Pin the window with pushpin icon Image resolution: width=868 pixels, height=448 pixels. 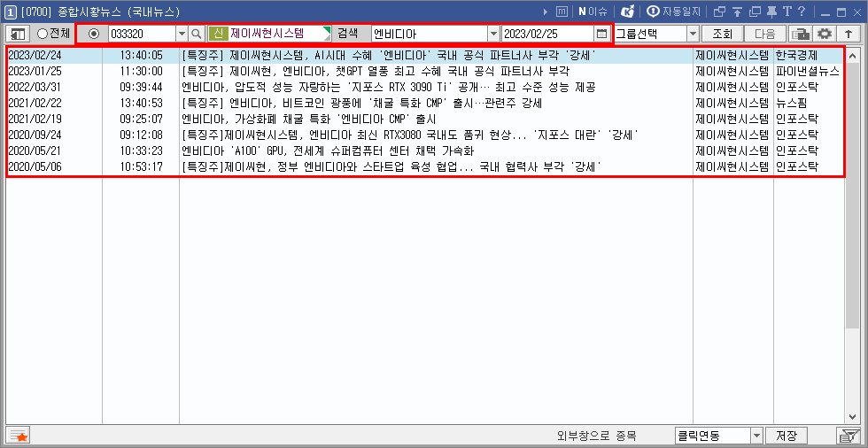[771, 12]
